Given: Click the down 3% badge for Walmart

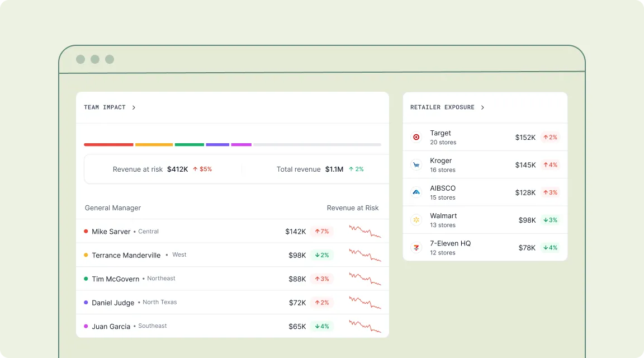Looking at the screenshot, I should tap(550, 220).
